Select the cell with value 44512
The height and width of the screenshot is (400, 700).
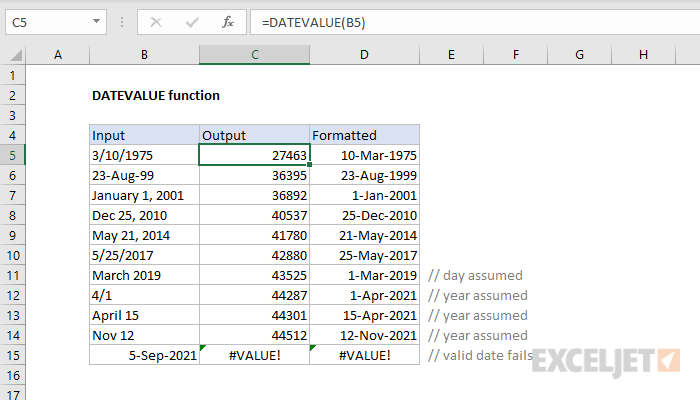tap(254, 335)
